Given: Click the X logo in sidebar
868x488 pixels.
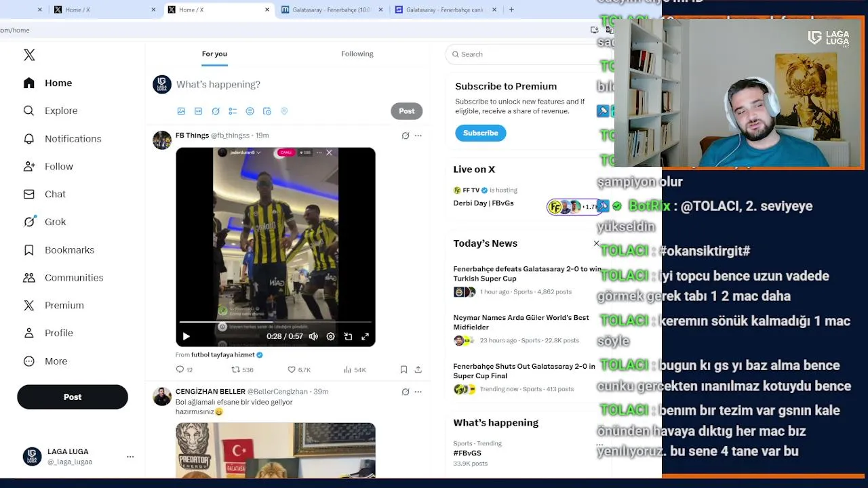Looking at the screenshot, I should (29, 55).
